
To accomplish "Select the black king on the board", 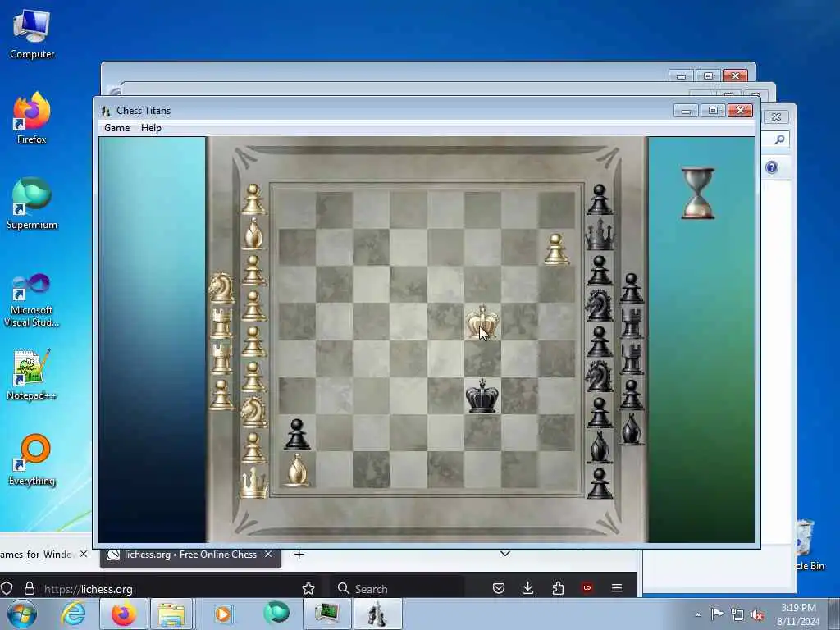I will click(x=482, y=395).
